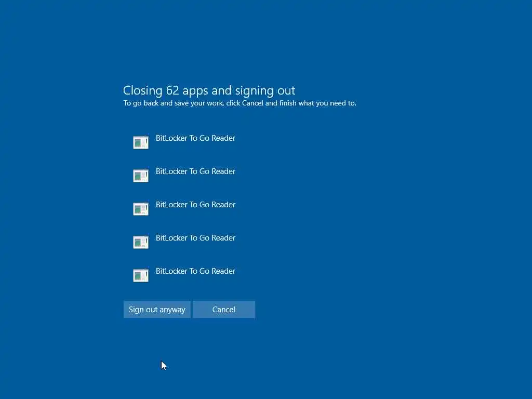This screenshot has width=532, height=399.
Task: Click the heading Closing 62 apps and signing out
Action: 209,90
